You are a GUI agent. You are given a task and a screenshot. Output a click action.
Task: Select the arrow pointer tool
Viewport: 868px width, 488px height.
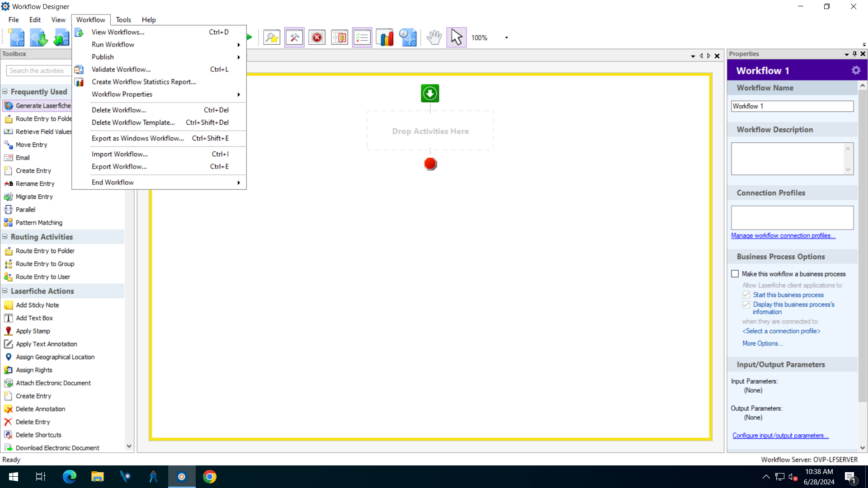click(457, 38)
